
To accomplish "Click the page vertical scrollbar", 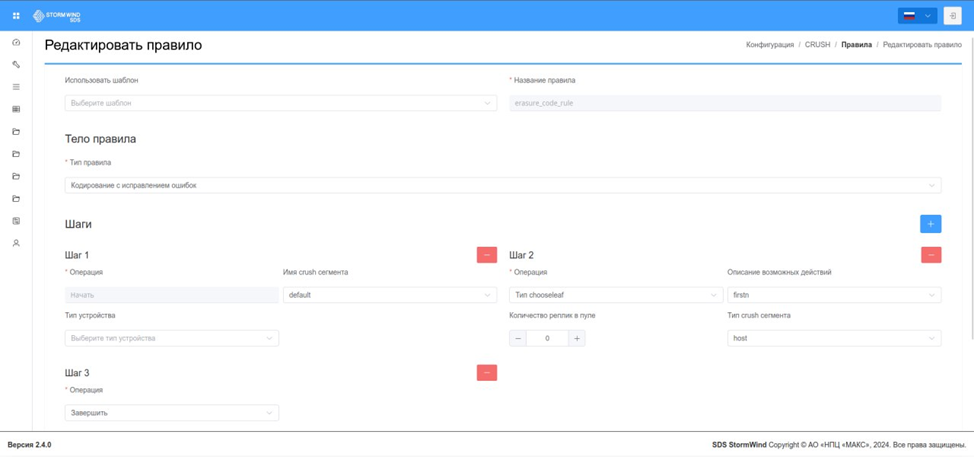I will click(x=971, y=186).
